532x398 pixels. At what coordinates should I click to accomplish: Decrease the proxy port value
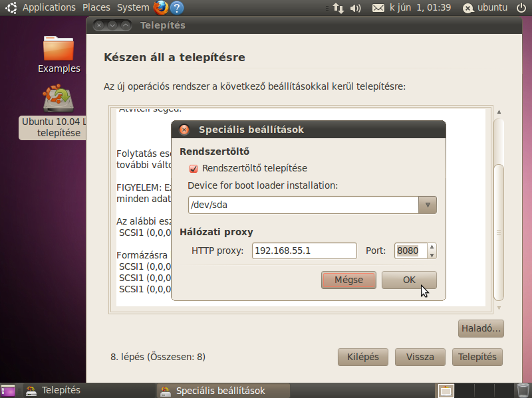[432, 254]
